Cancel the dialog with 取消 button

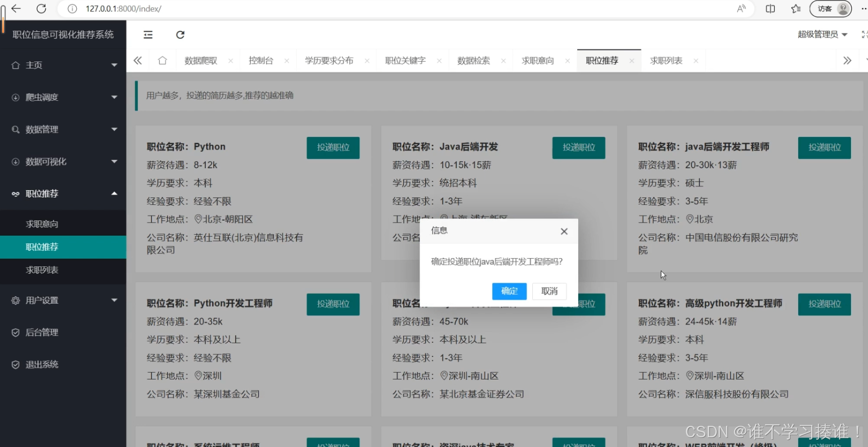point(549,291)
